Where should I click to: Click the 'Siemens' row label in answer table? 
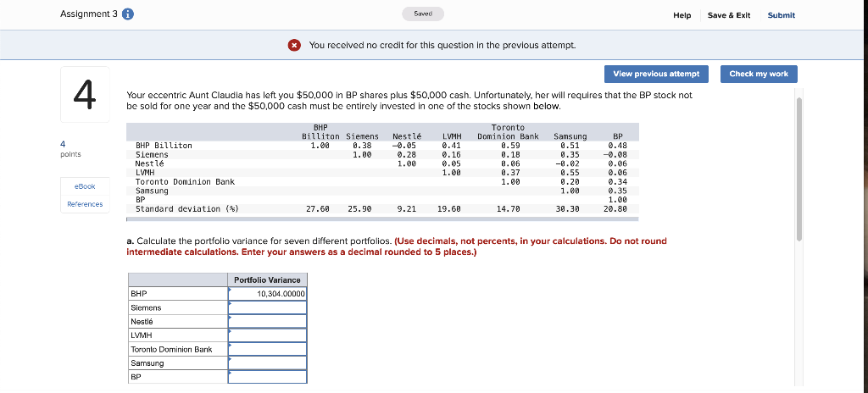click(146, 307)
